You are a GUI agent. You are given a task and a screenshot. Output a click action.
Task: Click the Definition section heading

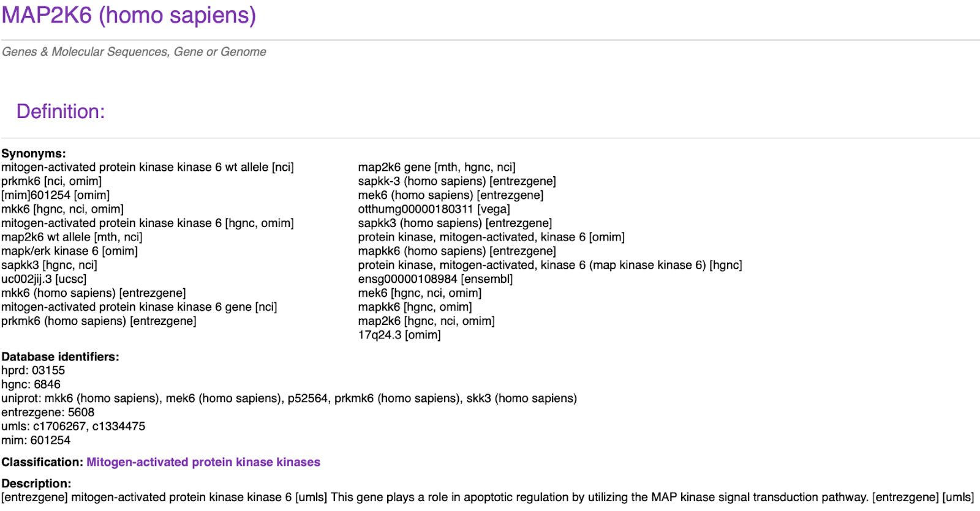point(61,111)
